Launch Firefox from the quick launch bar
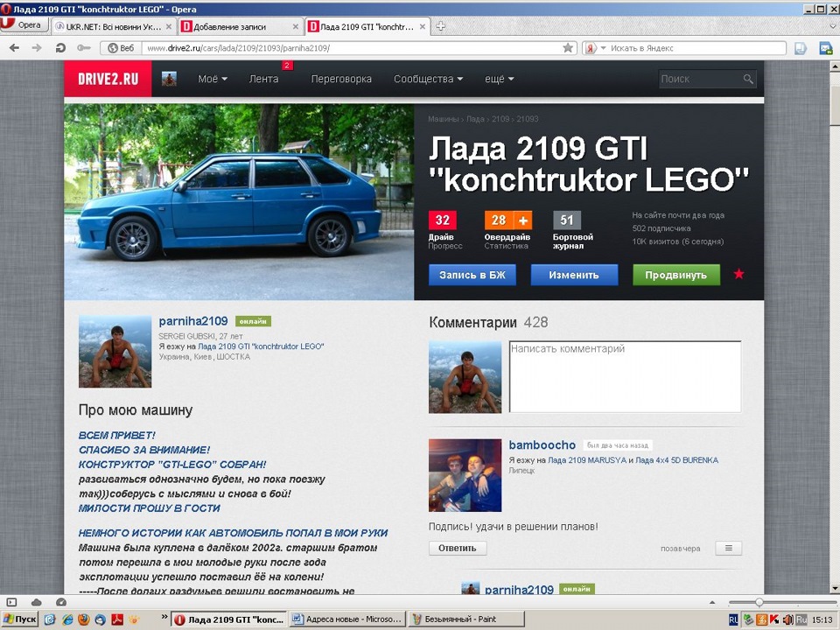Viewport: 840px width, 630px height. click(84, 619)
